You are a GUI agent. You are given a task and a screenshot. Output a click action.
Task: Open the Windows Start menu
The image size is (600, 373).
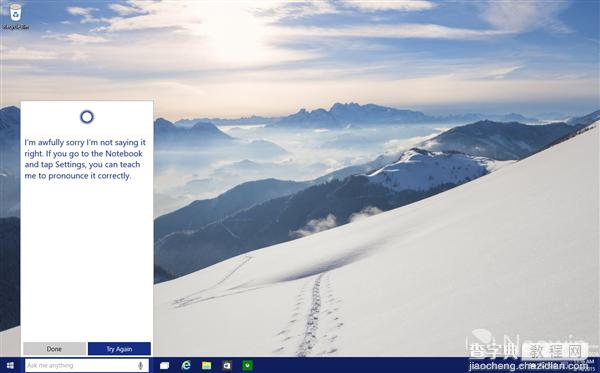tap(10, 365)
